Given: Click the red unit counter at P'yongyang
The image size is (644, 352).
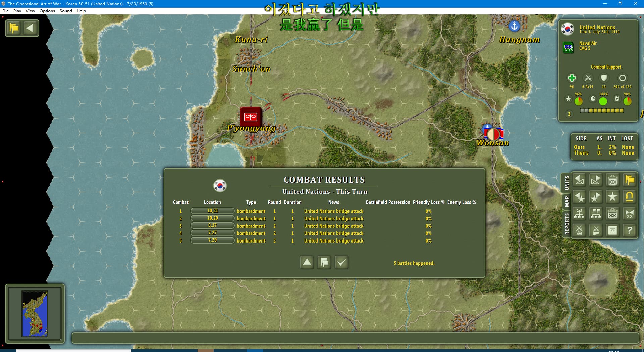Looking at the screenshot, I should (x=251, y=117).
